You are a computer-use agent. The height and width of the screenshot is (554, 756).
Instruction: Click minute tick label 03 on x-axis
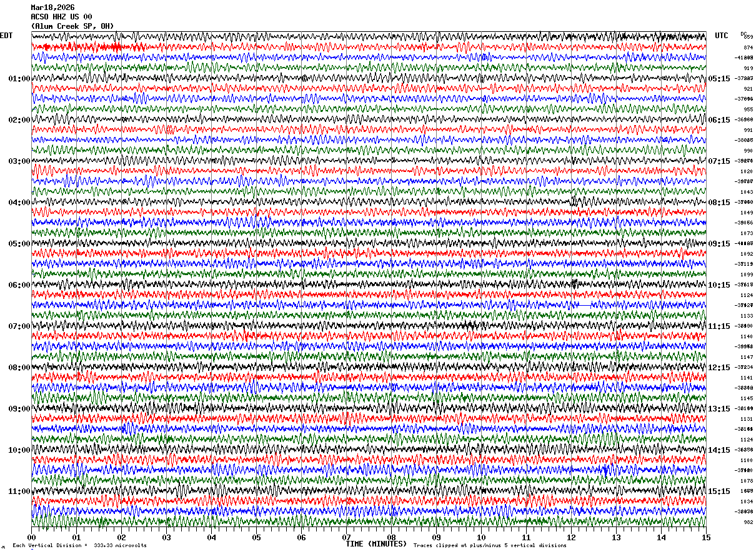click(166, 537)
